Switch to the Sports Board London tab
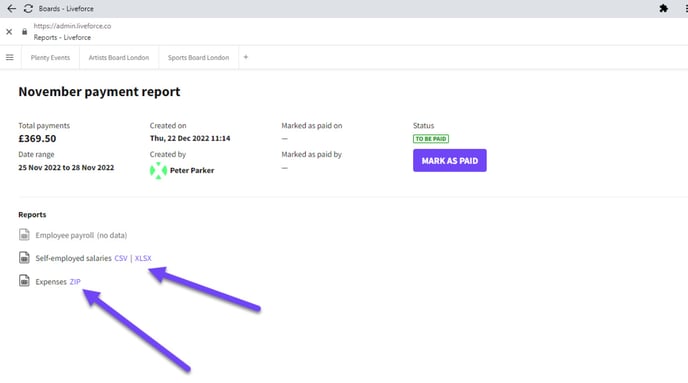This screenshot has height=383, width=688. (198, 57)
